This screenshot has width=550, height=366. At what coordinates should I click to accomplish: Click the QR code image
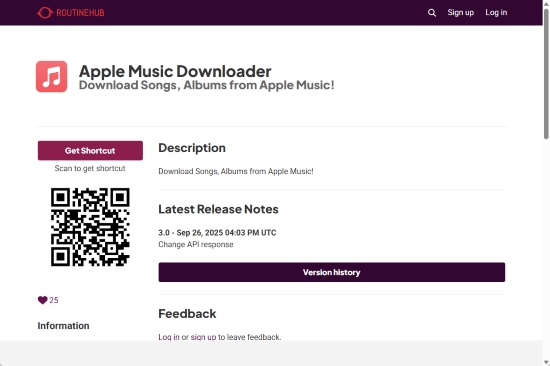click(90, 227)
